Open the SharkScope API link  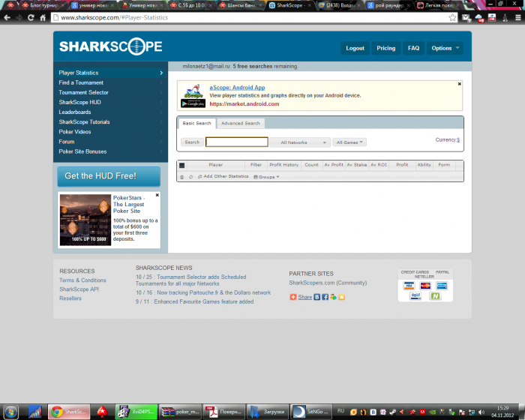pyautogui.click(x=79, y=289)
